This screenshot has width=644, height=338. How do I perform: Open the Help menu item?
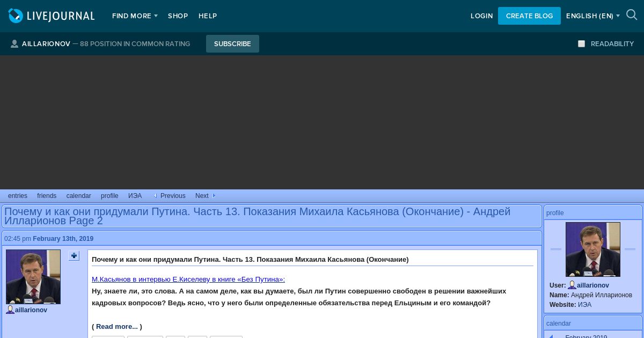click(x=208, y=16)
